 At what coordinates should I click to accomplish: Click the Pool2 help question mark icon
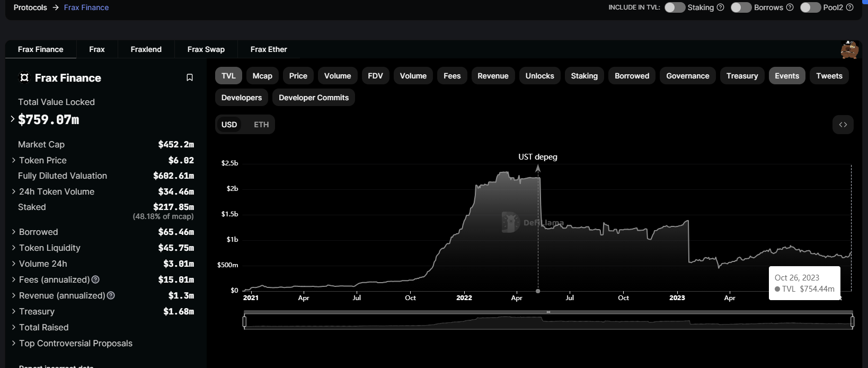point(850,7)
